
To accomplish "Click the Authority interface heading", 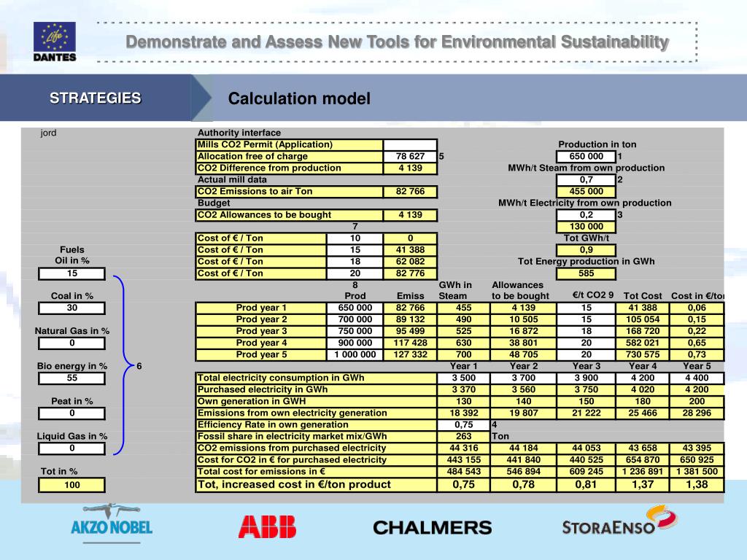I will 239,133.
